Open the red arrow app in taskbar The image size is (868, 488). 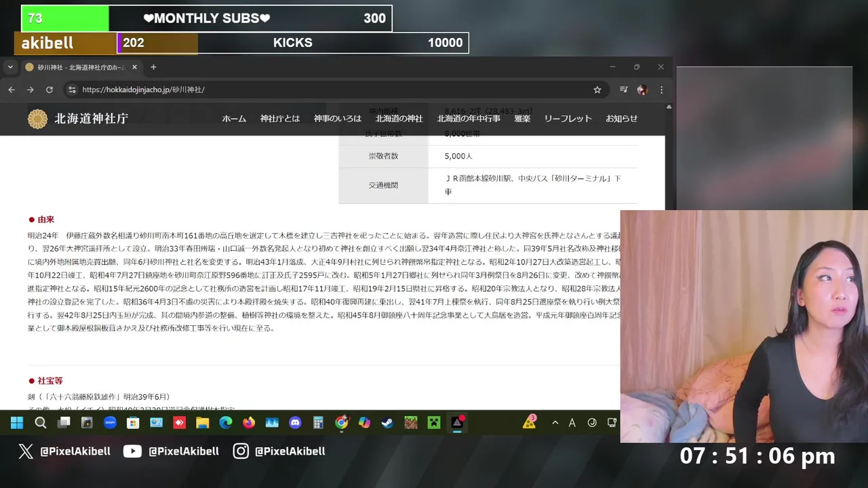tap(179, 423)
